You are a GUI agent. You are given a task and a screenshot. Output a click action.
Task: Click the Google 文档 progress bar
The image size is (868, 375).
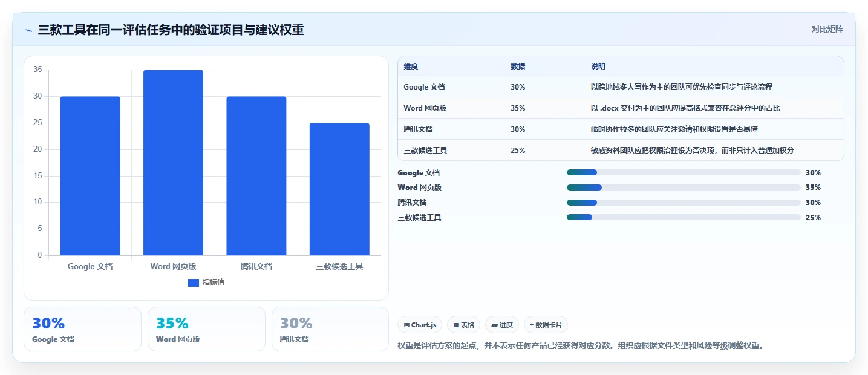(x=684, y=173)
